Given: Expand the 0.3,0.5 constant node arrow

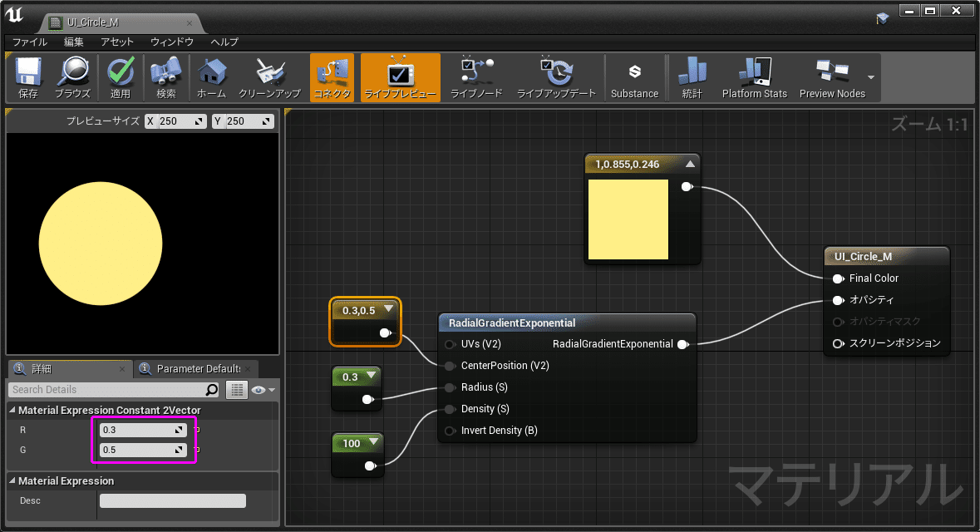Looking at the screenshot, I should [x=389, y=309].
